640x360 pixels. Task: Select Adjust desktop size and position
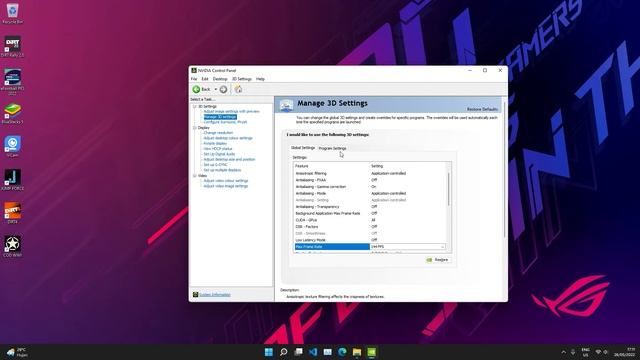[x=229, y=159]
